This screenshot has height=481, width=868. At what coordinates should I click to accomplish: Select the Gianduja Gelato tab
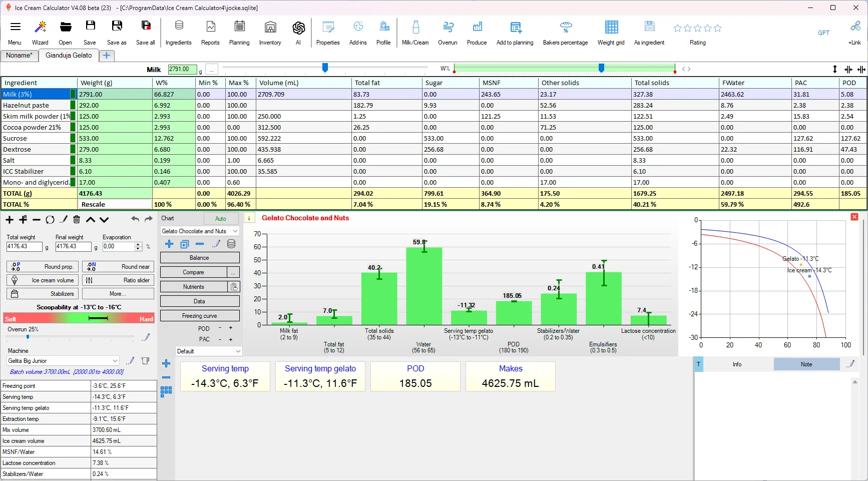click(x=69, y=56)
